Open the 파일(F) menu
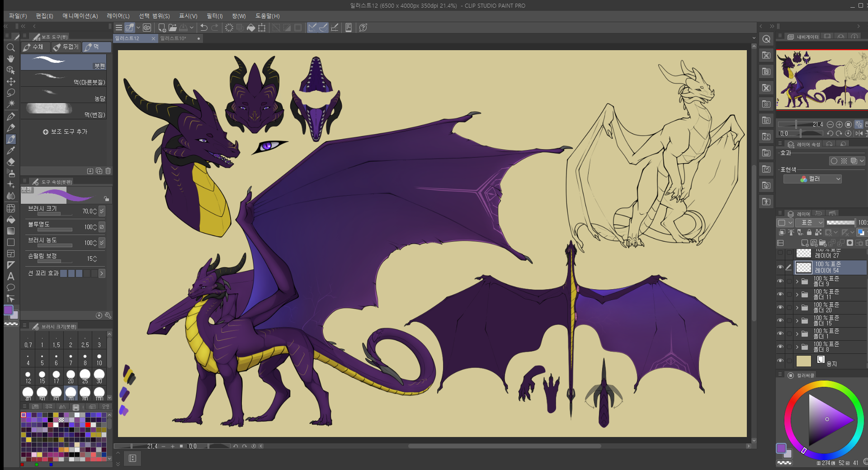This screenshot has width=868, height=470. (18, 16)
